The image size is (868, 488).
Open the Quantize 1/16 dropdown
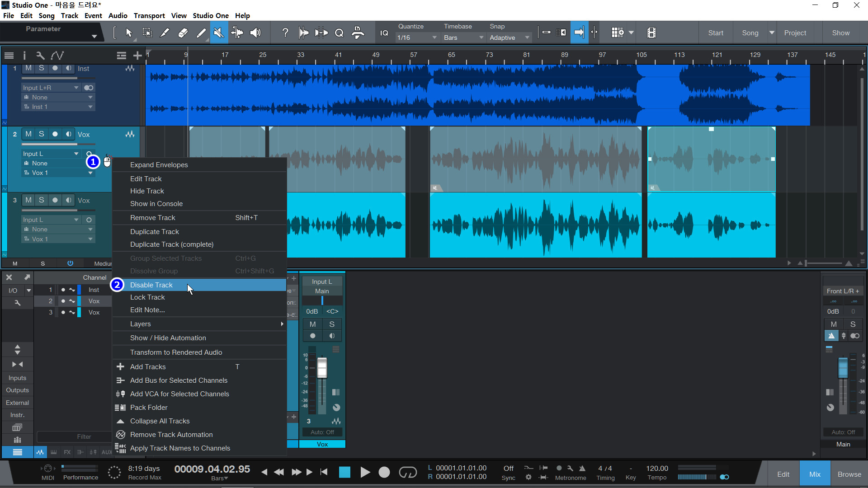[416, 38]
